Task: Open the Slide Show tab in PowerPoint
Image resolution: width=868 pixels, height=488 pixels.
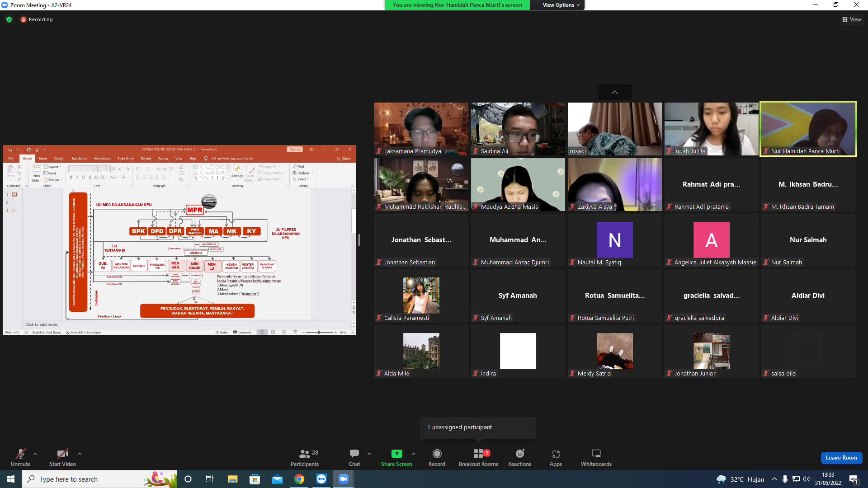Action: [x=126, y=159]
